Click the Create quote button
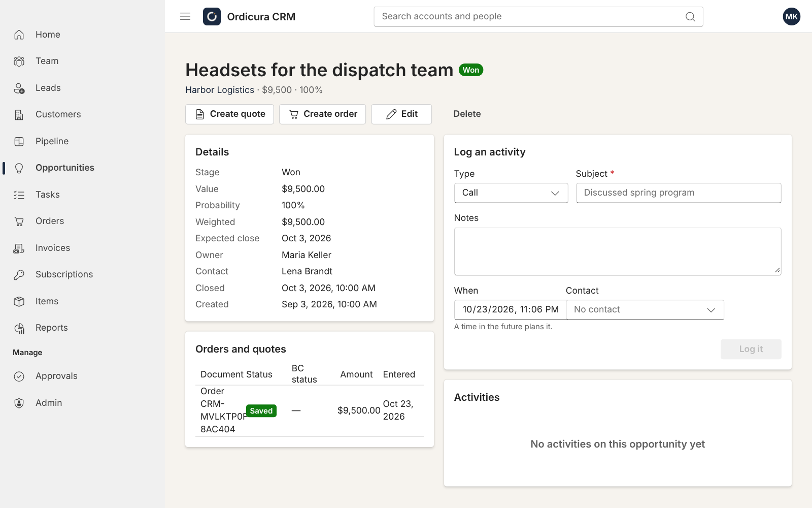The height and width of the screenshot is (508, 812). (x=229, y=114)
